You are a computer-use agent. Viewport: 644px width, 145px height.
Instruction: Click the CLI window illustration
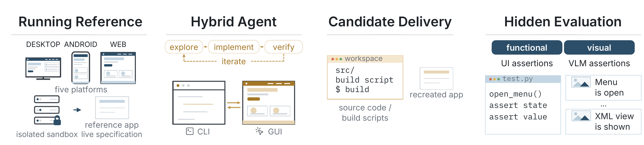click(x=199, y=103)
